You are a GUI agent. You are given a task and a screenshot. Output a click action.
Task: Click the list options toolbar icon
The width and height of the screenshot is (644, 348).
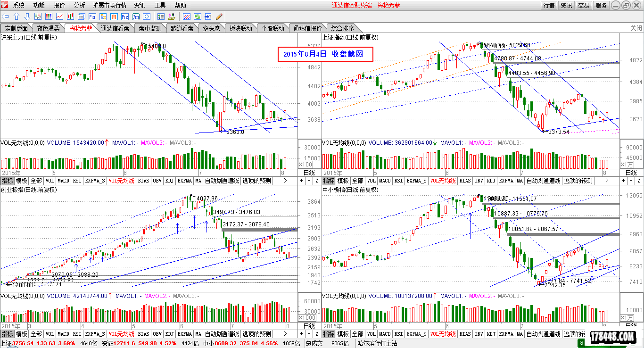(x=161, y=17)
